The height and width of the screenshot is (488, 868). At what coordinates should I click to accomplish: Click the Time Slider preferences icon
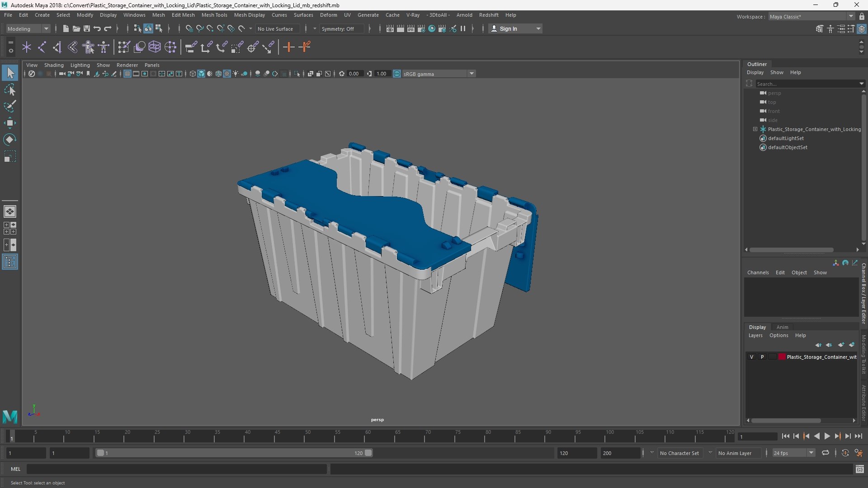pyautogui.click(x=859, y=453)
